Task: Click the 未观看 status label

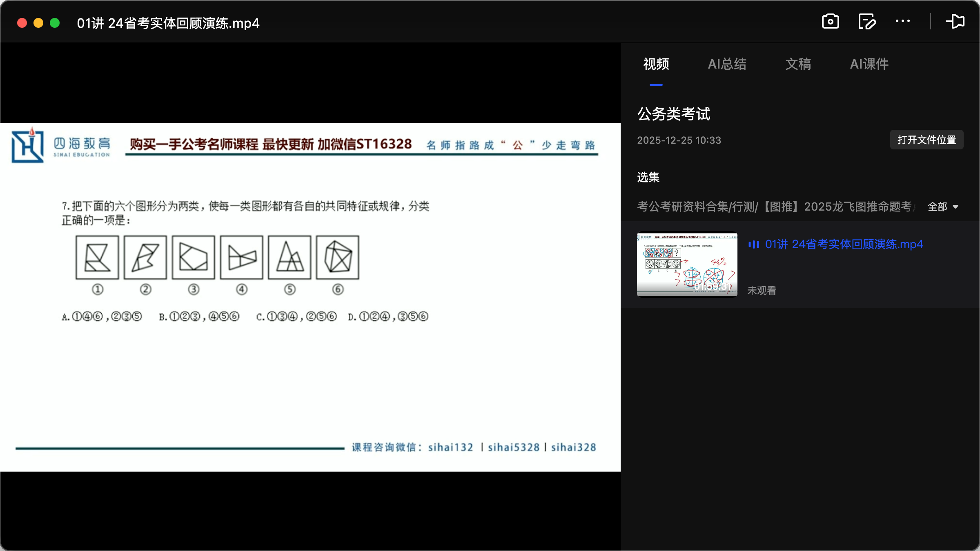Action: [761, 290]
